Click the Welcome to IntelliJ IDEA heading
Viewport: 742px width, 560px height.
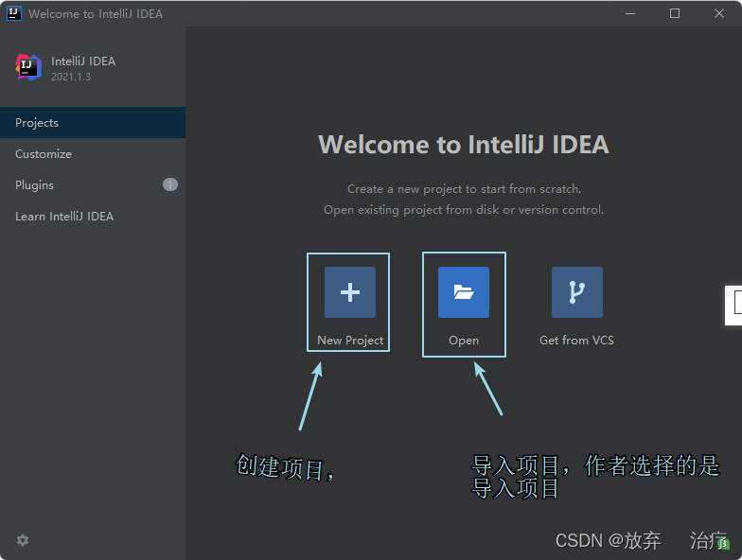[464, 144]
